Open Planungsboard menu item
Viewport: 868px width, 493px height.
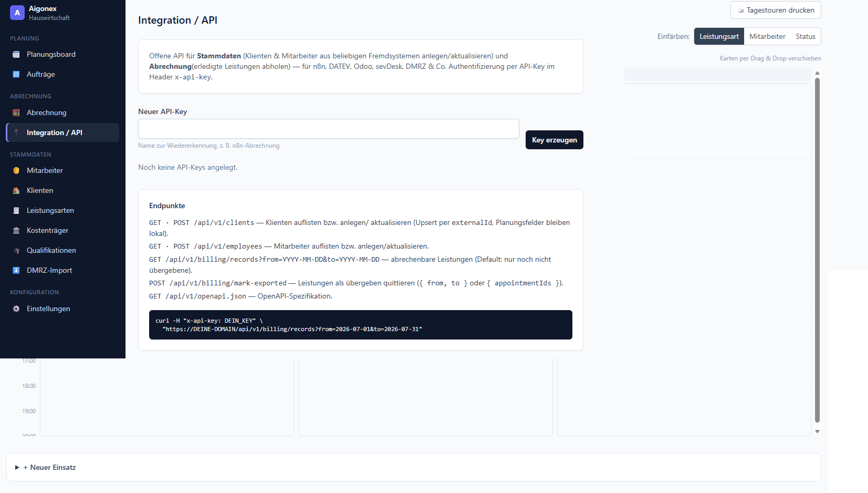(x=62, y=55)
